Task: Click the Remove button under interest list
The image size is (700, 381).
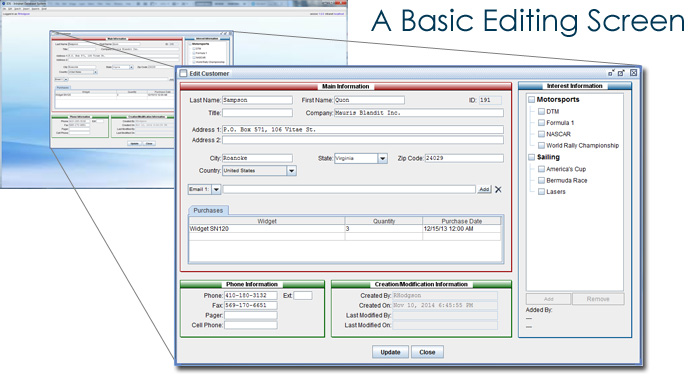Action: click(x=598, y=299)
